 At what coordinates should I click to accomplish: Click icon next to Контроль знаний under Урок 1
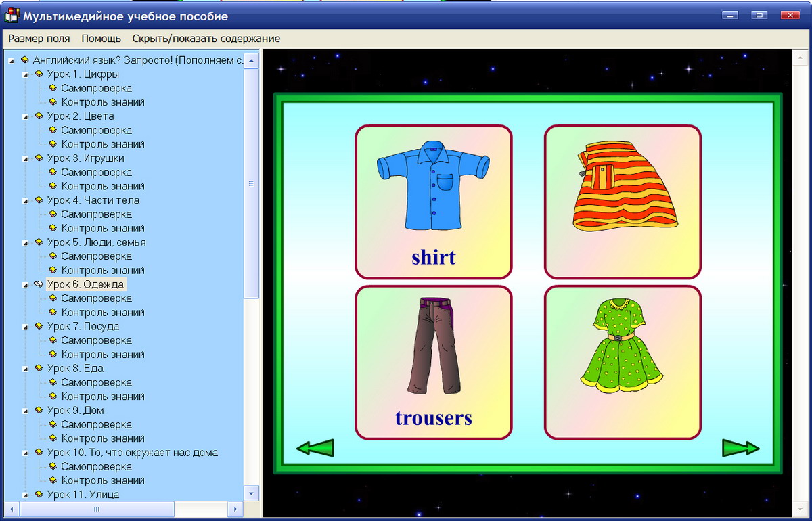pyautogui.click(x=53, y=102)
